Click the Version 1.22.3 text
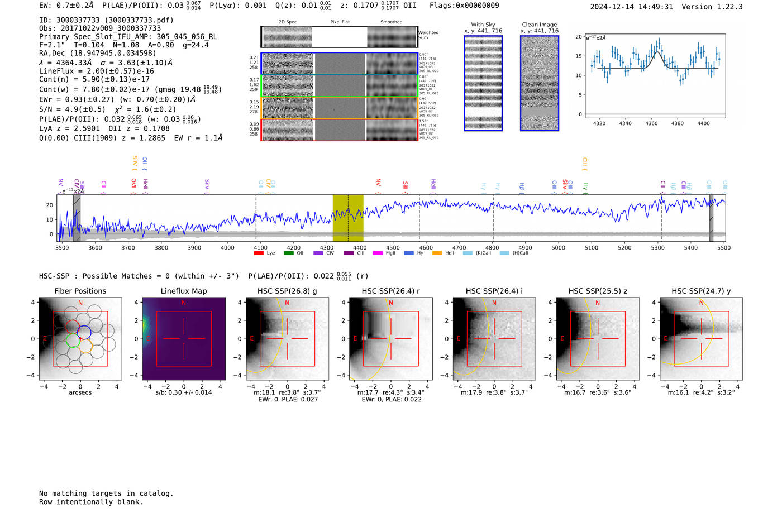The width and height of the screenshot is (782, 532). point(712,7)
